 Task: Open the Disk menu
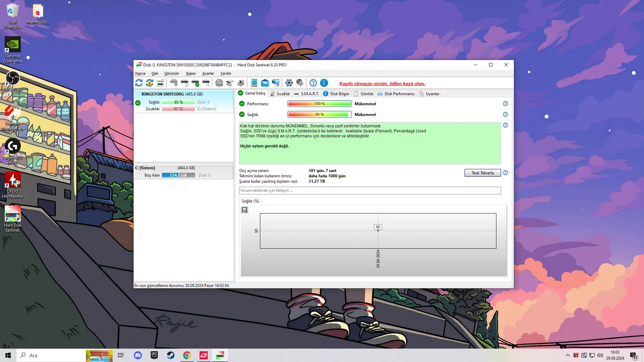click(x=155, y=73)
